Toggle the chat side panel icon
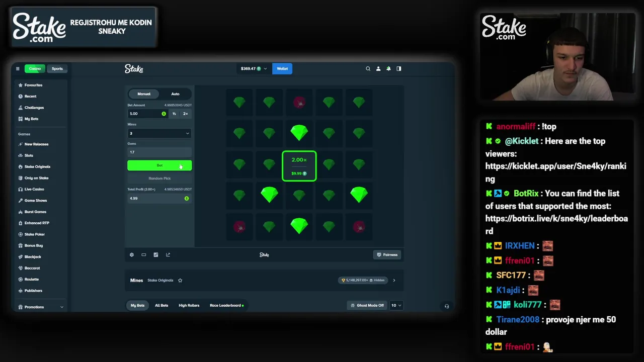Screen dimensions: 644x362 pyautogui.click(x=399, y=68)
